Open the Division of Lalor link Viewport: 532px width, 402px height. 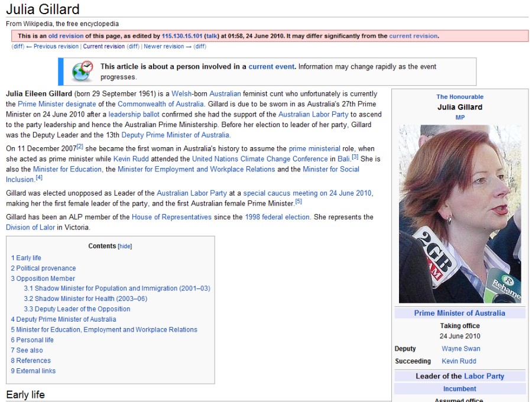coord(30,227)
